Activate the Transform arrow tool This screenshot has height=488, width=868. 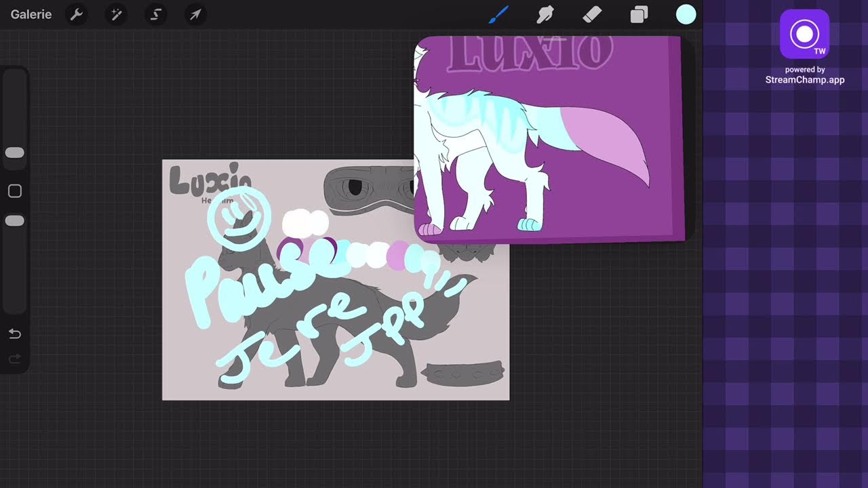[x=195, y=14]
